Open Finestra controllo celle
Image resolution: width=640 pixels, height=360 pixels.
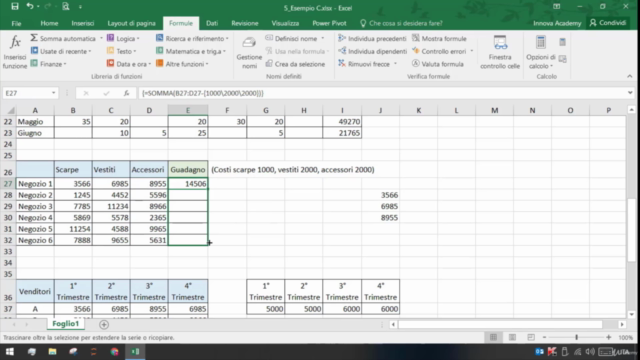tap(500, 52)
